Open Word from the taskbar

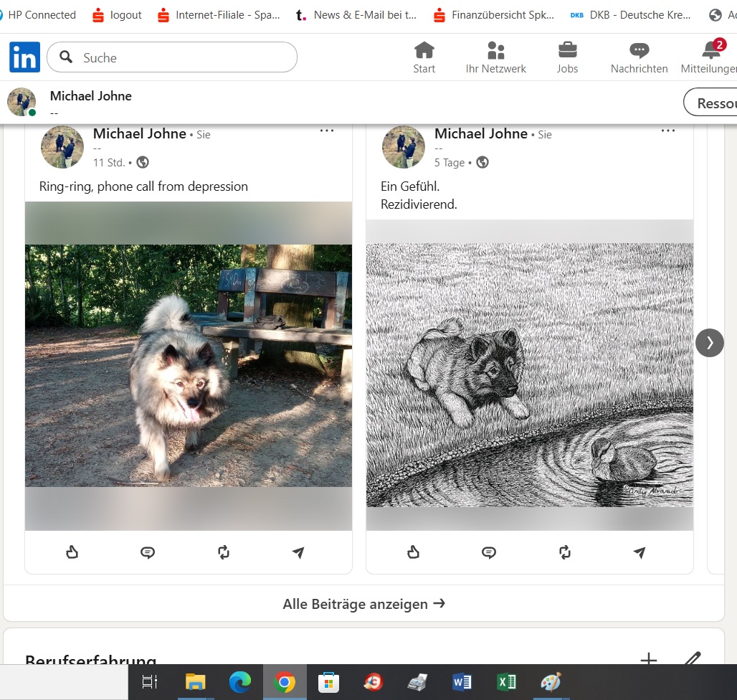(462, 682)
